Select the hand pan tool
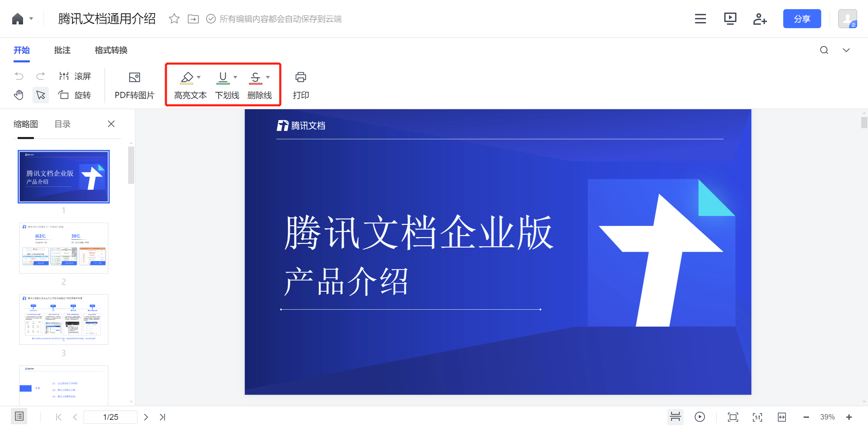The height and width of the screenshot is (428, 868). (x=19, y=95)
